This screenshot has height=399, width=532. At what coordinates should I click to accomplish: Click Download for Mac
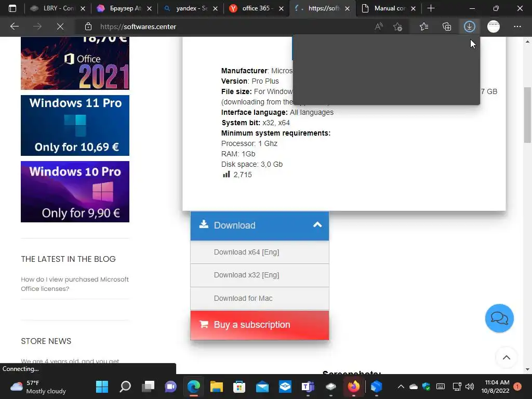tap(260, 299)
